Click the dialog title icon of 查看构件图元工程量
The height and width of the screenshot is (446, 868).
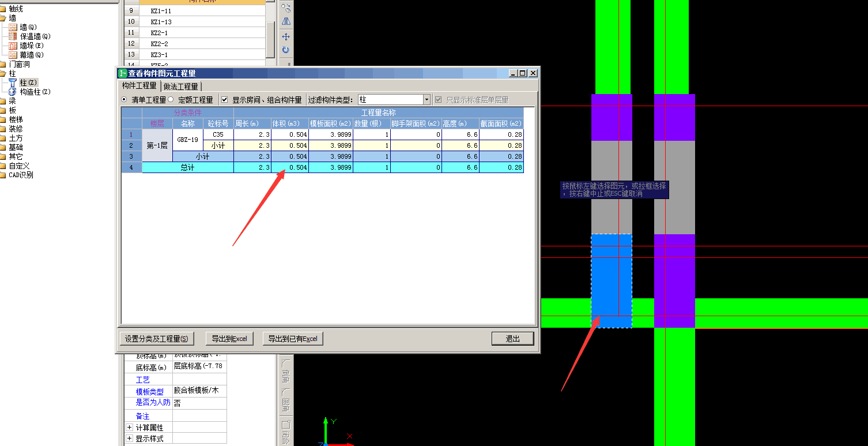coord(122,73)
